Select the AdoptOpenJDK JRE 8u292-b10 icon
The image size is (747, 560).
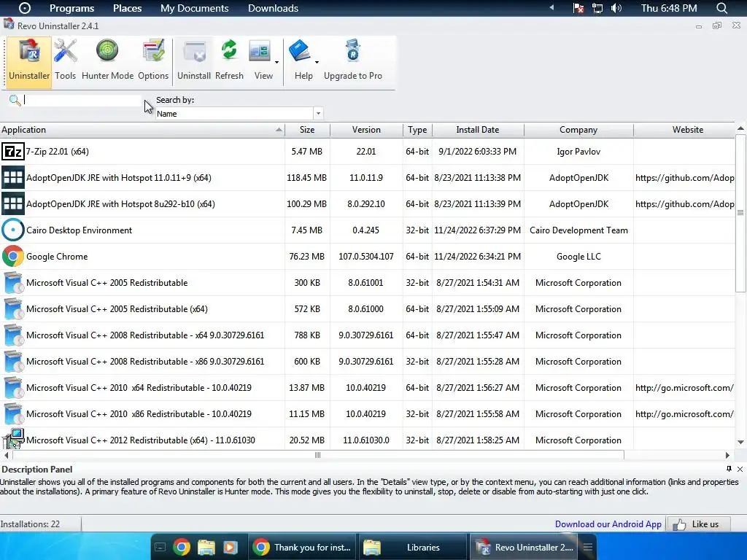(x=13, y=204)
